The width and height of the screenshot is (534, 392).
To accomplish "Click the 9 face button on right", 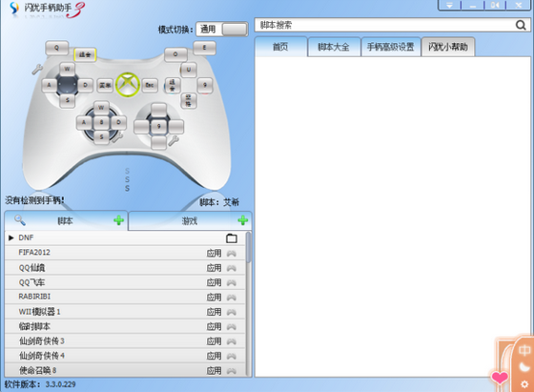I will (x=205, y=85).
